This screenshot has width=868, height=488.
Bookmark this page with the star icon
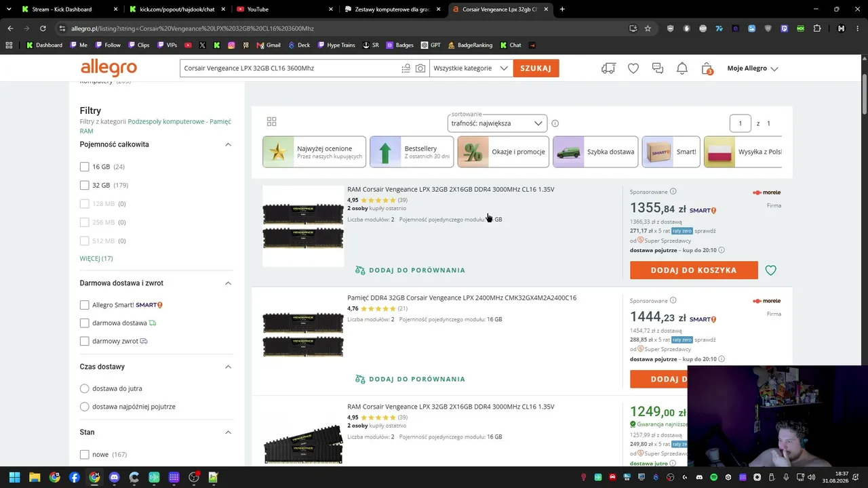pos(648,28)
